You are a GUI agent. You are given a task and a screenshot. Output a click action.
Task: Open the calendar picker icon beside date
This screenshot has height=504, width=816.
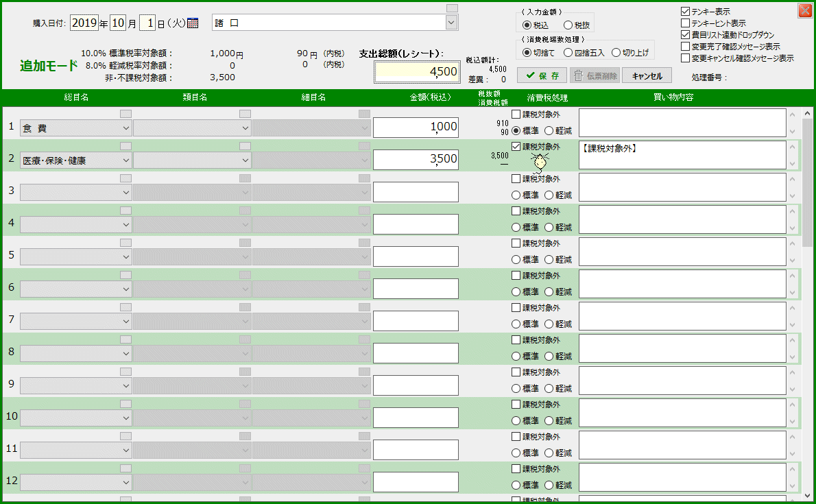point(193,23)
